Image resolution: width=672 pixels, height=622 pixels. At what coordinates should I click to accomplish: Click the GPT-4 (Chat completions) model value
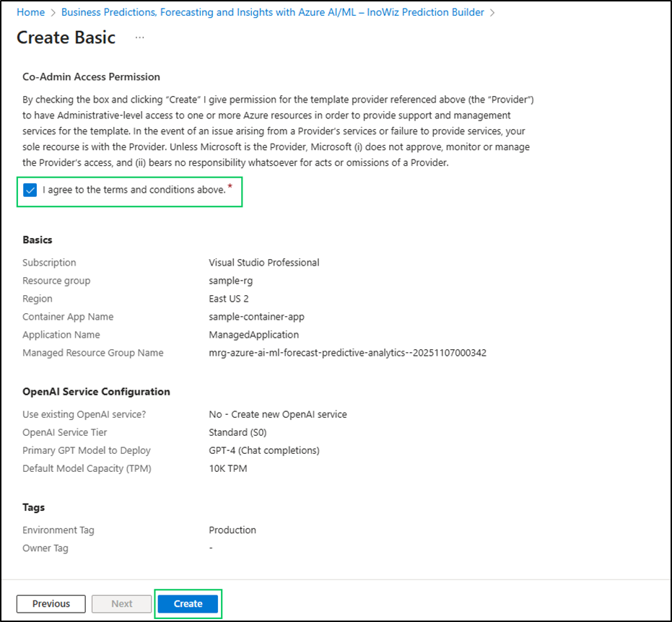[264, 450]
